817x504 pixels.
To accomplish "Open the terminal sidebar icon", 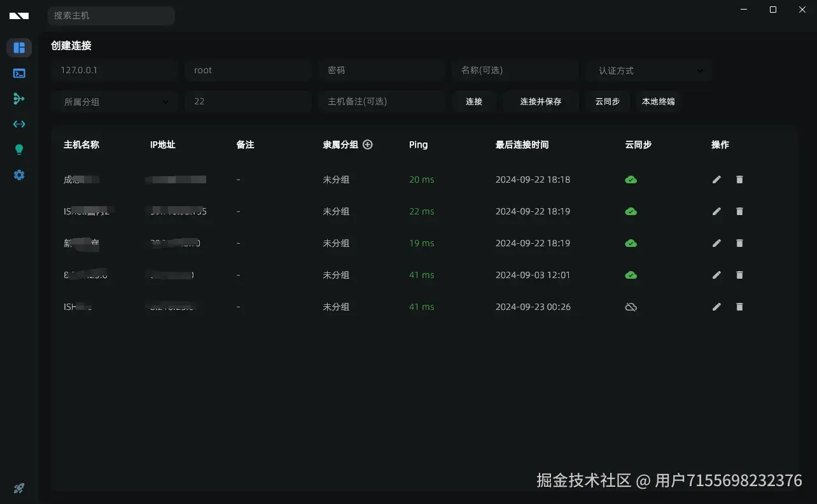I will (19, 73).
